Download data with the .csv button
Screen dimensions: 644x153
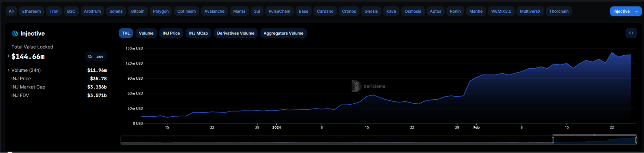(96, 56)
